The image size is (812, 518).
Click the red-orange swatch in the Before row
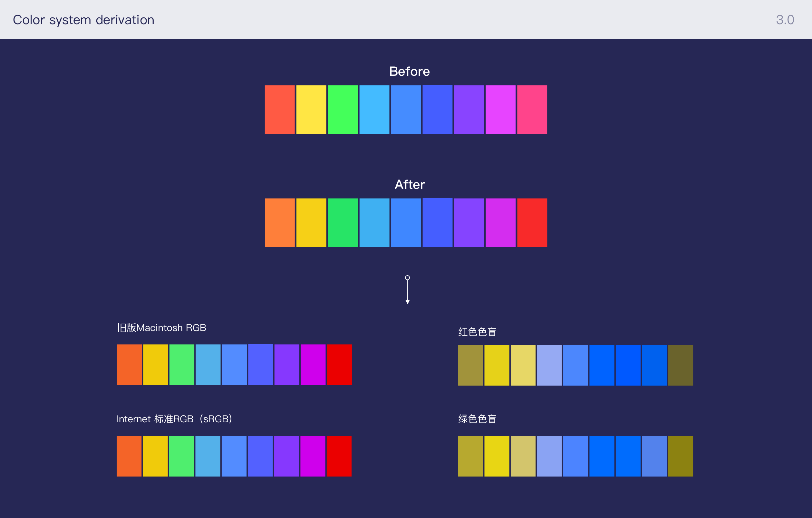[x=280, y=110]
